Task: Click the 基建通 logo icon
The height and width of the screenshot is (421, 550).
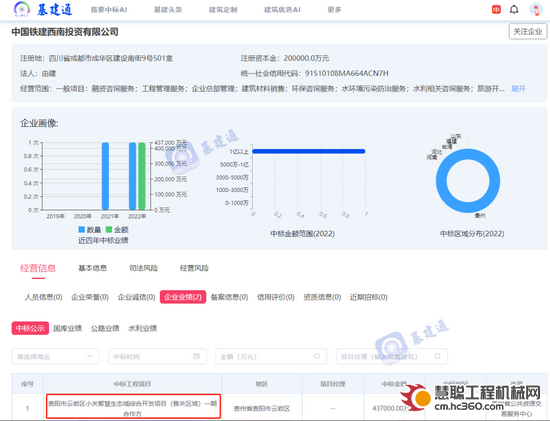Action: pos(22,9)
